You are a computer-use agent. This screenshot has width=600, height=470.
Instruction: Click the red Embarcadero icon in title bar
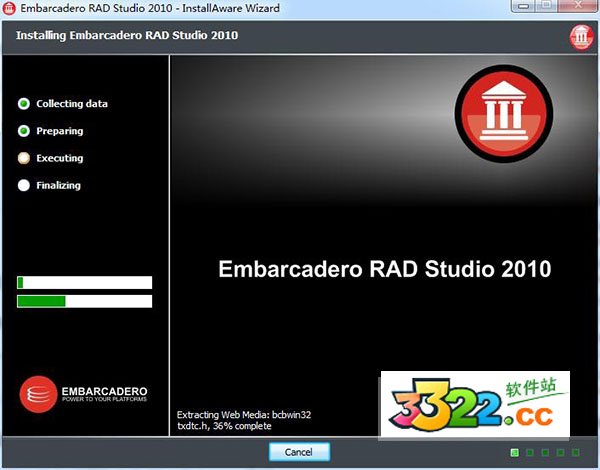(9, 8)
